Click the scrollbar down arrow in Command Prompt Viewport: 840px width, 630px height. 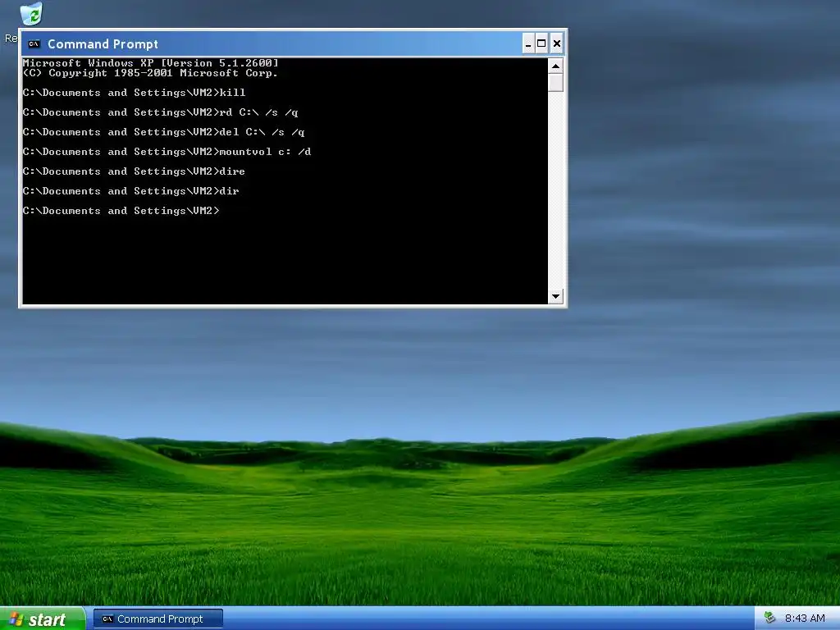pos(555,296)
